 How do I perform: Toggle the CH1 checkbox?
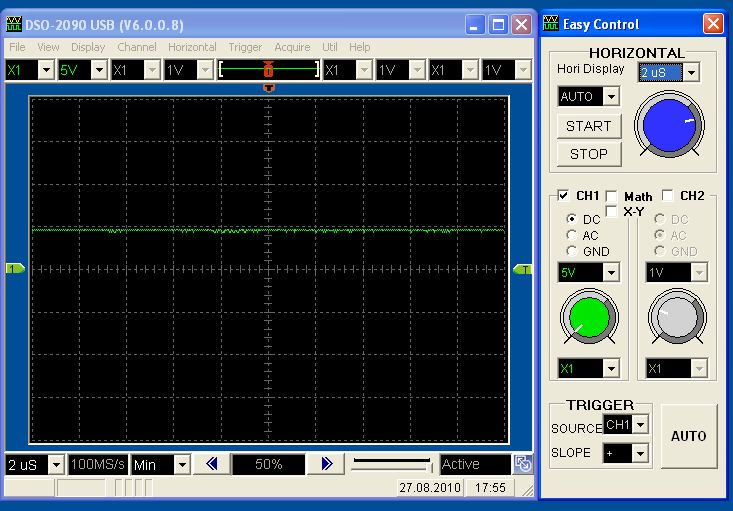coord(564,196)
